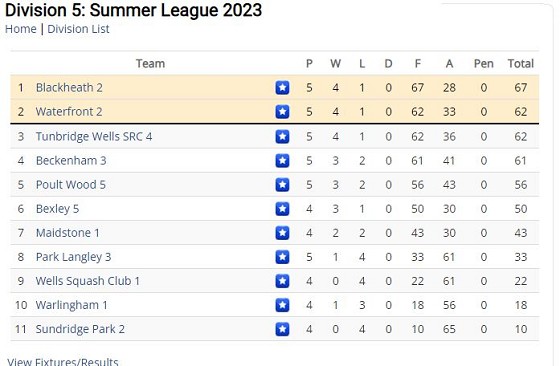Viewport: 560px width, 366px height.
Task: Click the star icon beside Waterfront 2
Action: click(282, 112)
